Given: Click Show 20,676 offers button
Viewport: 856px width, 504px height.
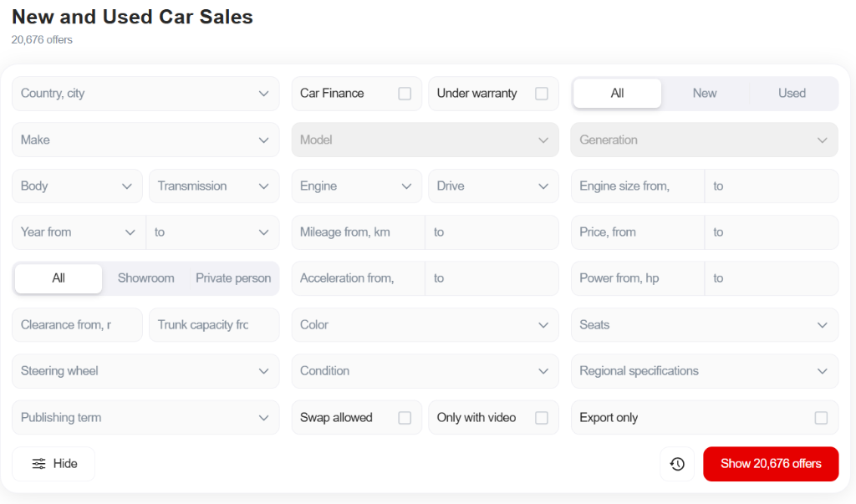Looking at the screenshot, I should pos(771,464).
